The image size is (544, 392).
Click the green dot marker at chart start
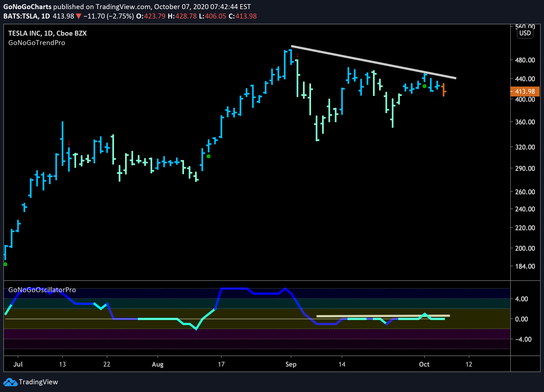point(5,264)
